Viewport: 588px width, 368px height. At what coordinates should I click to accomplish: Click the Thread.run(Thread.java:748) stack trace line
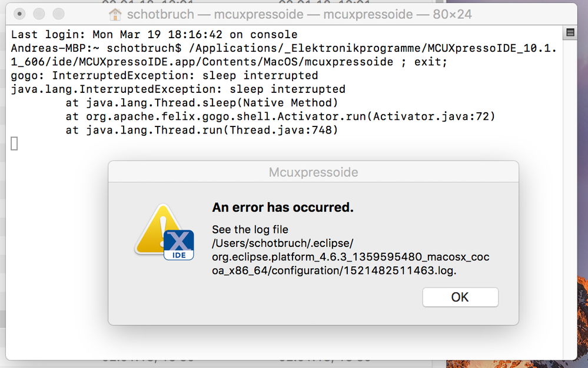(202, 130)
